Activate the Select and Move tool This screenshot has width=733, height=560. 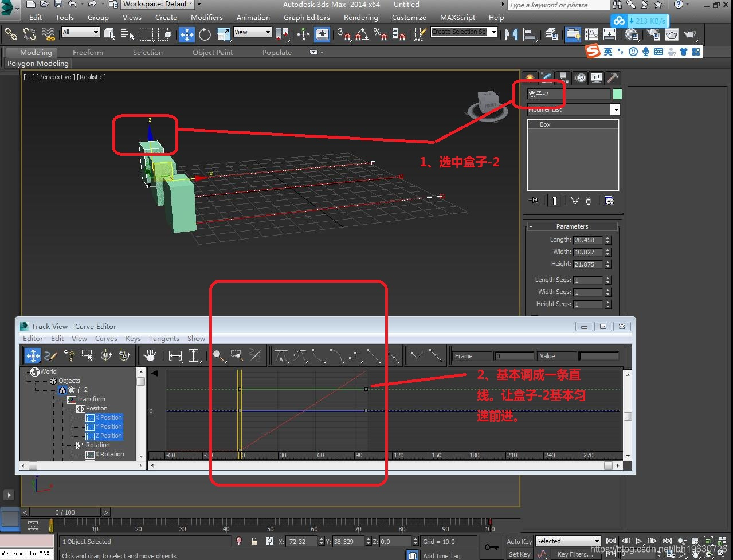pos(187,34)
